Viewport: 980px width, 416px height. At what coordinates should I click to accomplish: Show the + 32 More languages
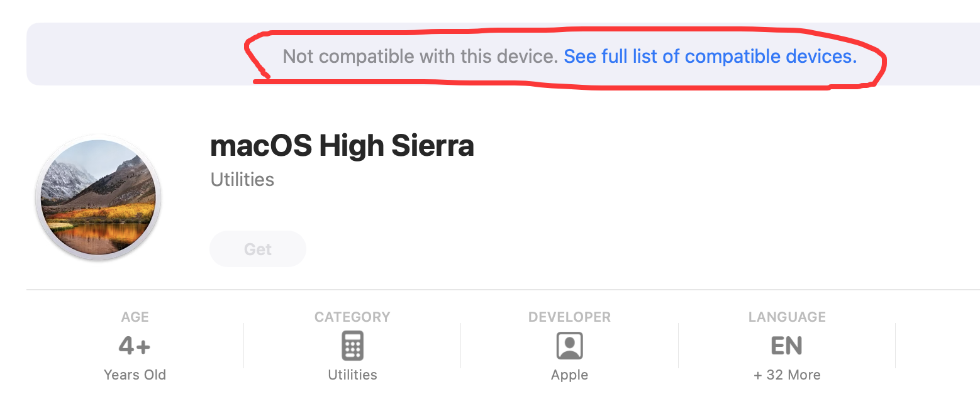786,375
